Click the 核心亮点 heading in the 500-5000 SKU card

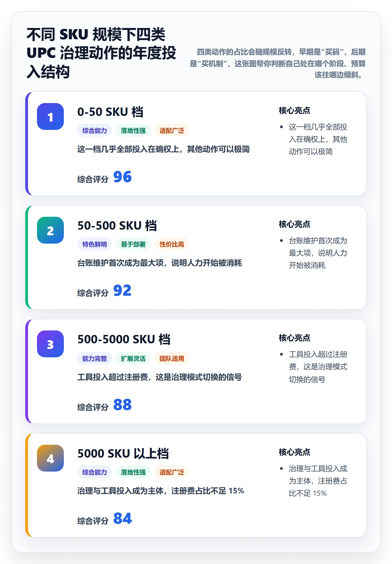coord(295,338)
